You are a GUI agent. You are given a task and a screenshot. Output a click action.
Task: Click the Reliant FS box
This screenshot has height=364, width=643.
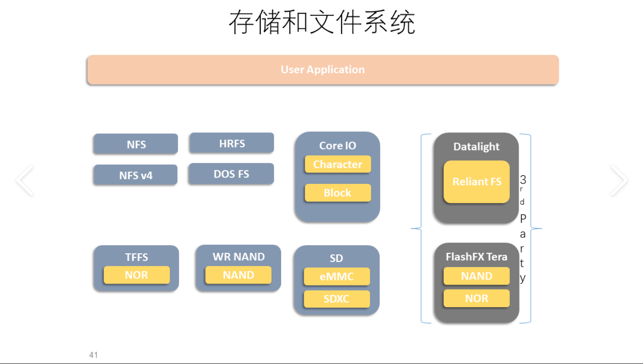[x=477, y=182]
